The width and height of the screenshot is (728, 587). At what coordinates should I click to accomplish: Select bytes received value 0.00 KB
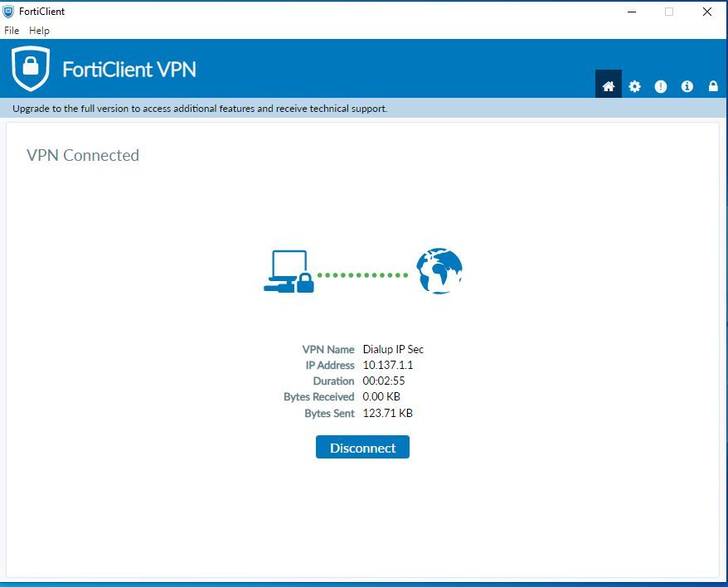pyautogui.click(x=381, y=396)
